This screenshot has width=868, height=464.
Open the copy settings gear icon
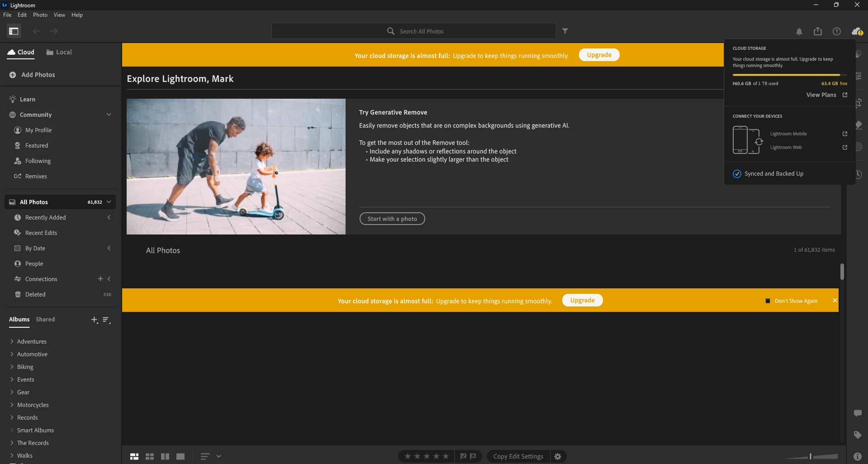[558, 456]
